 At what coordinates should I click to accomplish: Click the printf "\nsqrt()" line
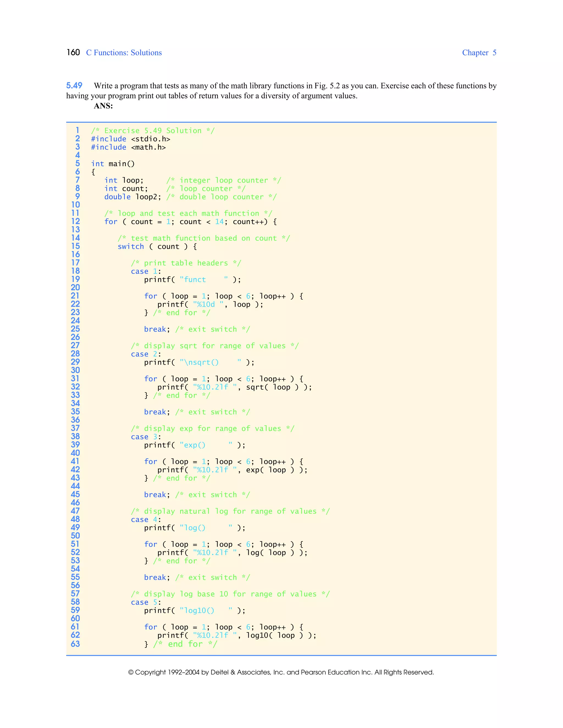(199, 362)
